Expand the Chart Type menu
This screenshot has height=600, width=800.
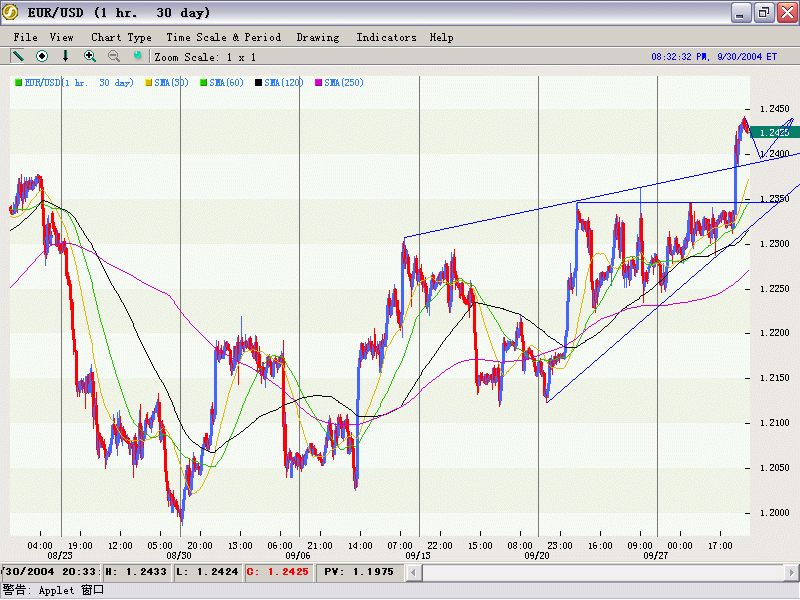point(121,37)
